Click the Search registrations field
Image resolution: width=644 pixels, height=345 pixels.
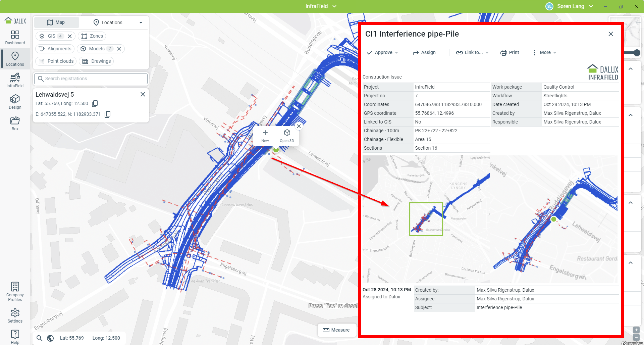[91, 79]
